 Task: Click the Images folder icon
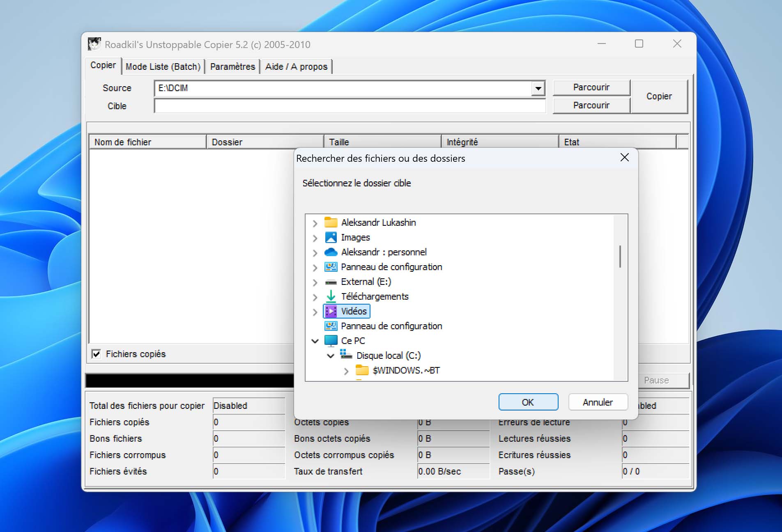pos(331,237)
